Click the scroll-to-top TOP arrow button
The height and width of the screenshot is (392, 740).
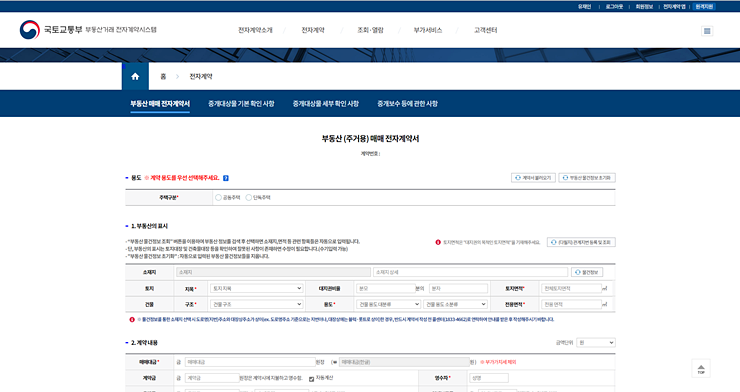[x=701, y=368]
